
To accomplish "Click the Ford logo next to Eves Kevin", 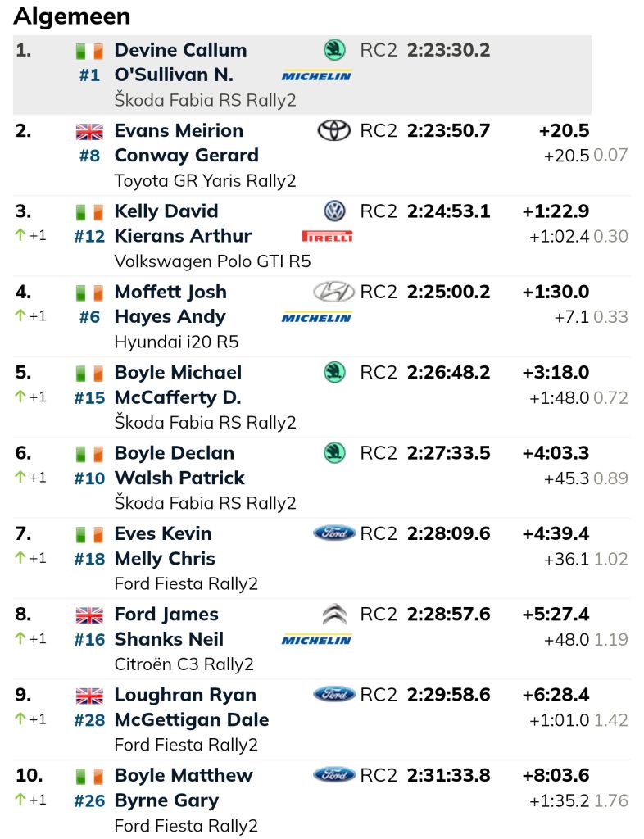I will (334, 533).
